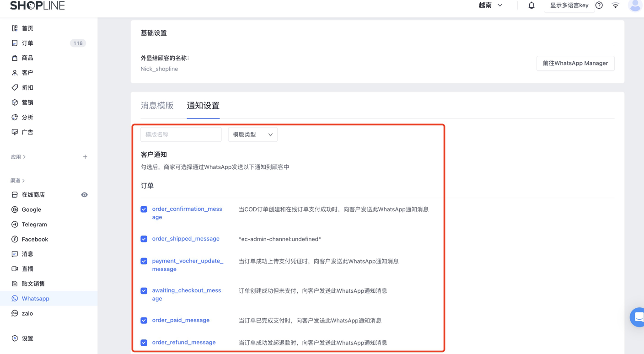The image size is (644, 354).
Task: Expand the 应用 section
Action: (x=18, y=157)
